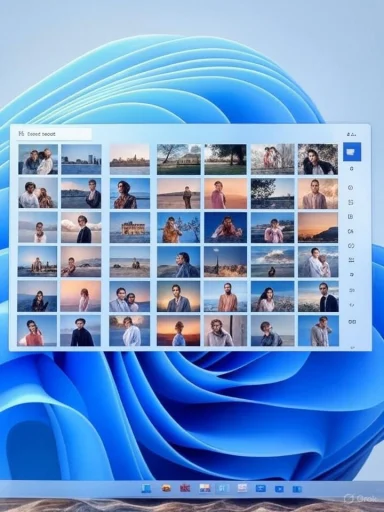Open the pale pink-sky town skyline photo
Image resolution: width=384 pixels, height=512 pixels.
(130, 159)
